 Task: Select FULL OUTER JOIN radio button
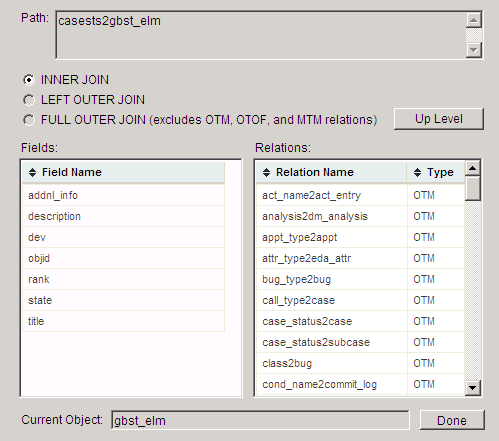[29, 120]
